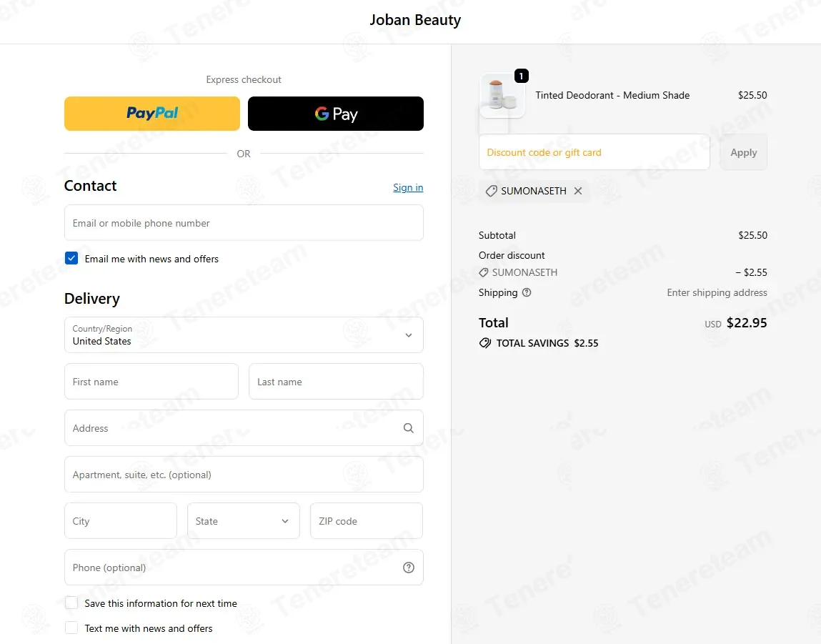
Task: Click the TOTAL SAVINGS $2.55 text
Action: click(x=547, y=344)
